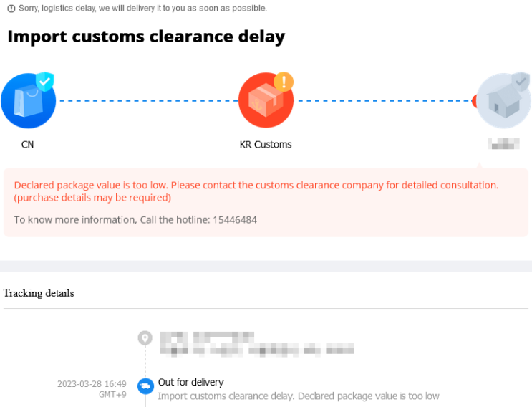
Task: Click the "KR Customs" label
Action: pyautogui.click(x=266, y=145)
